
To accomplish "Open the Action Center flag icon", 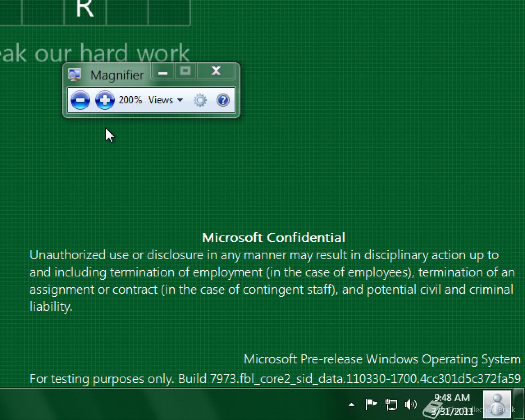I will pyautogui.click(x=371, y=404).
